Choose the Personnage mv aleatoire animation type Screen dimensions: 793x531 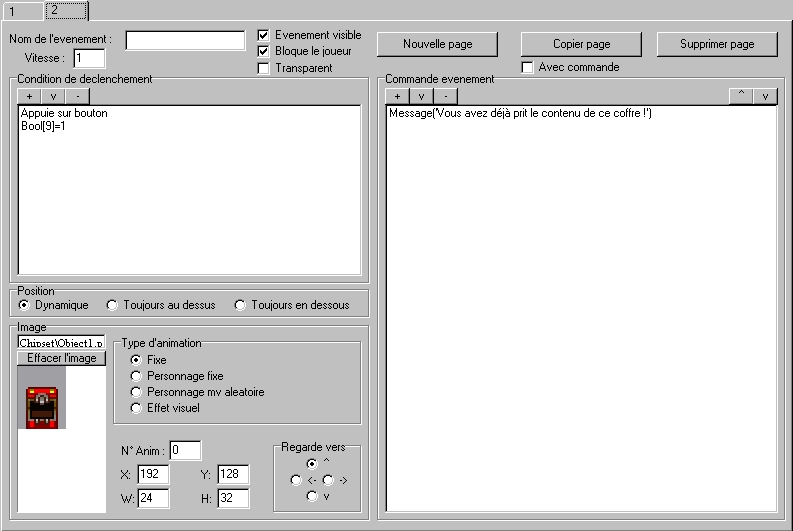pyautogui.click(x=137, y=392)
